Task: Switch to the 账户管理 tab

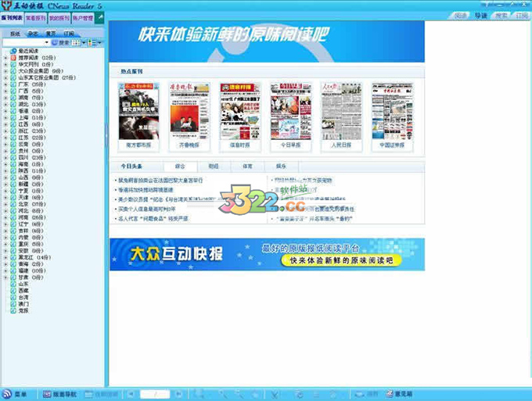Action: 83,18
